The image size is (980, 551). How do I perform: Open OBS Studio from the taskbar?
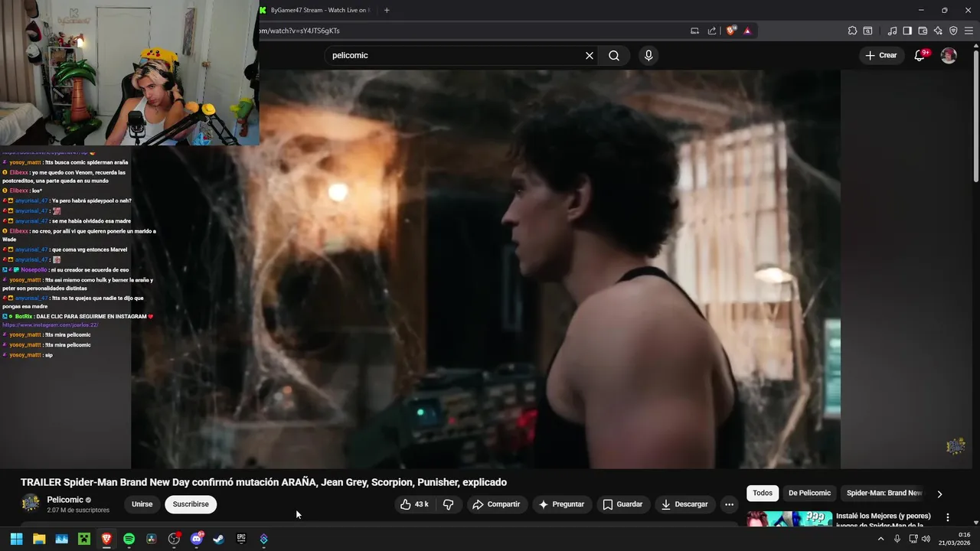(x=174, y=539)
